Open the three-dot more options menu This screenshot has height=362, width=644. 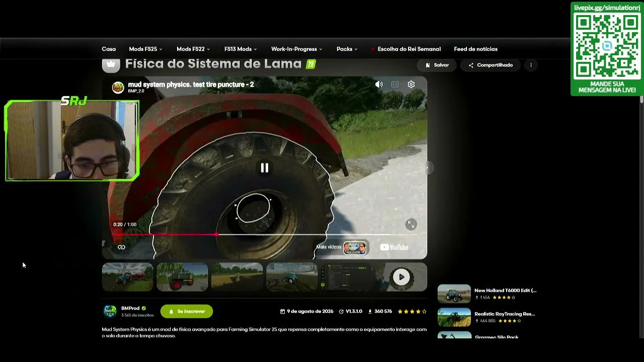tap(531, 65)
